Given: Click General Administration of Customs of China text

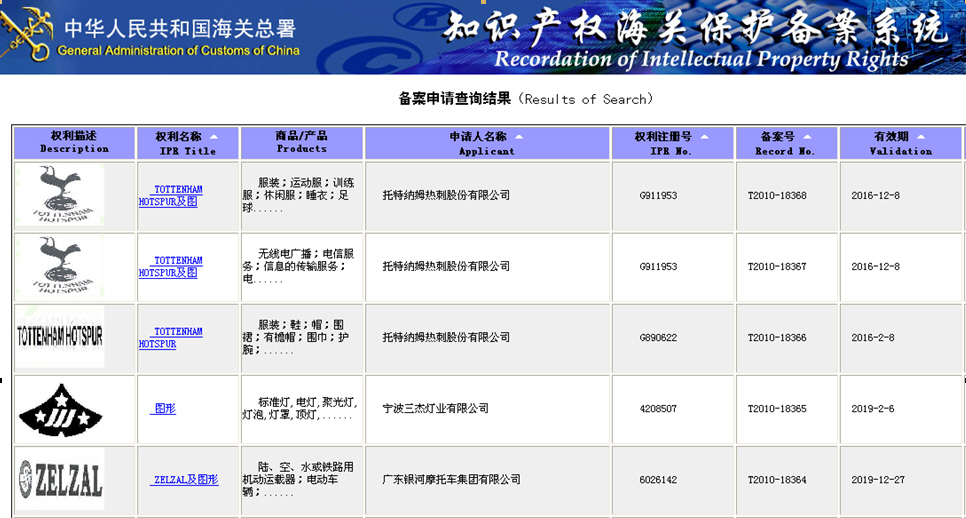Looking at the screenshot, I should [179, 51].
